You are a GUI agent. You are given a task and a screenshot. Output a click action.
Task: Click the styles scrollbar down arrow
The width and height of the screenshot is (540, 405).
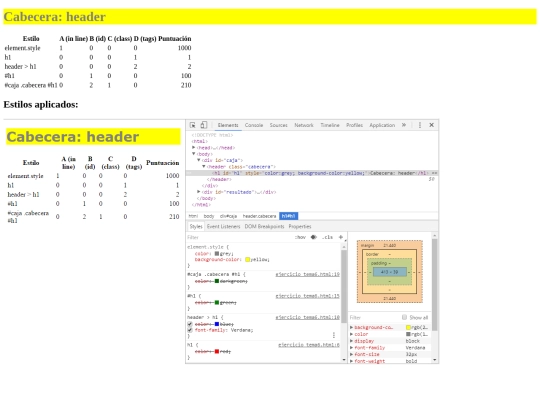click(x=344, y=360)
